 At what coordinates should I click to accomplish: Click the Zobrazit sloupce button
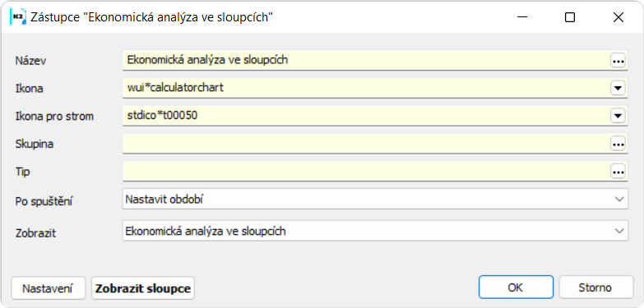click(143, 288)
